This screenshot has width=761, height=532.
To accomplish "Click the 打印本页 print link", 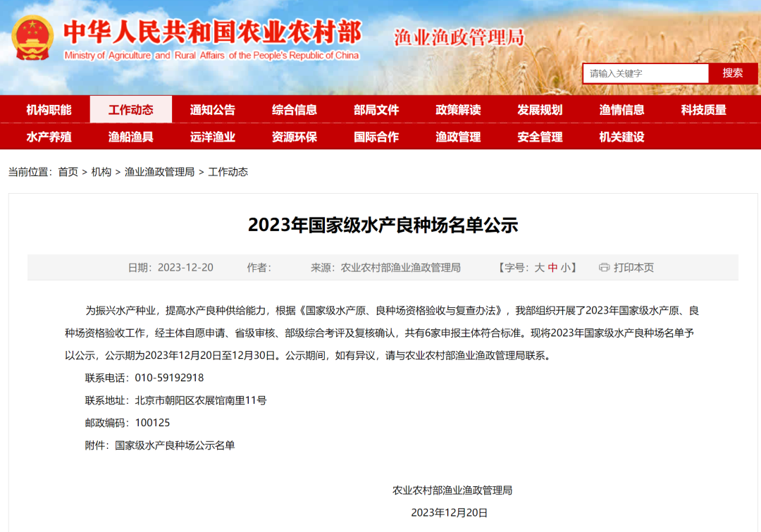I will coord(633,268).
